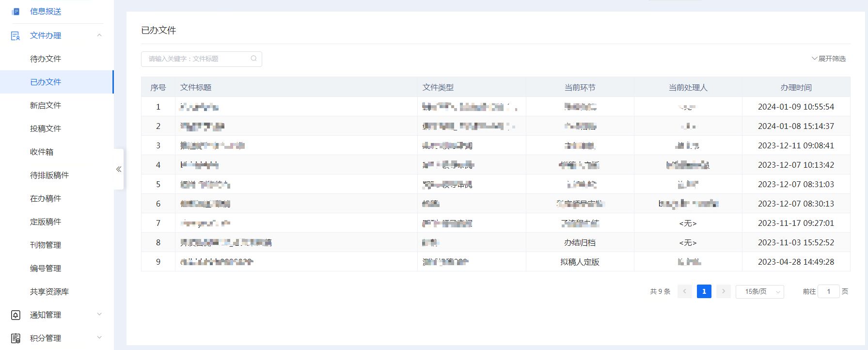Collapse the 文件办理 menu chevron
The width and height of the screenshot is (868, 350).
(99, 35)
